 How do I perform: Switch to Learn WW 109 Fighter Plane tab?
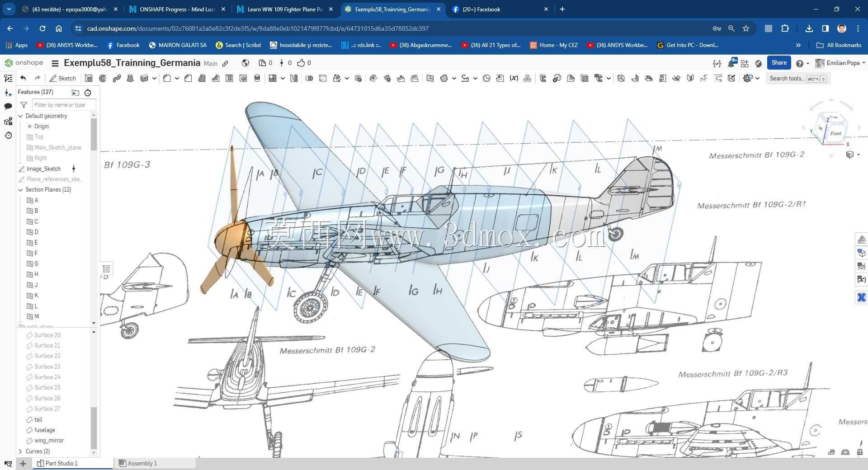point(285,9)
